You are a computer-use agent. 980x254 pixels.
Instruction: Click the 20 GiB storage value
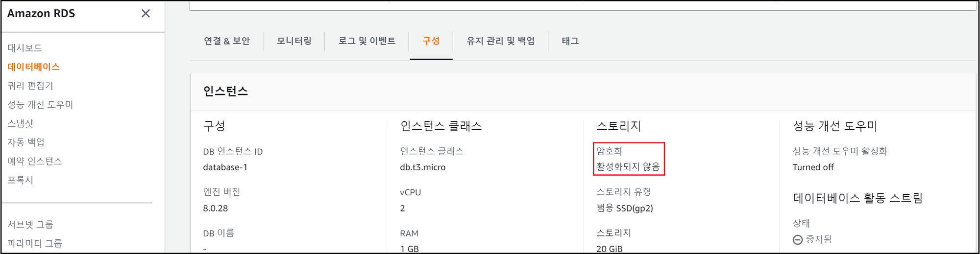[x=610, y=249]
